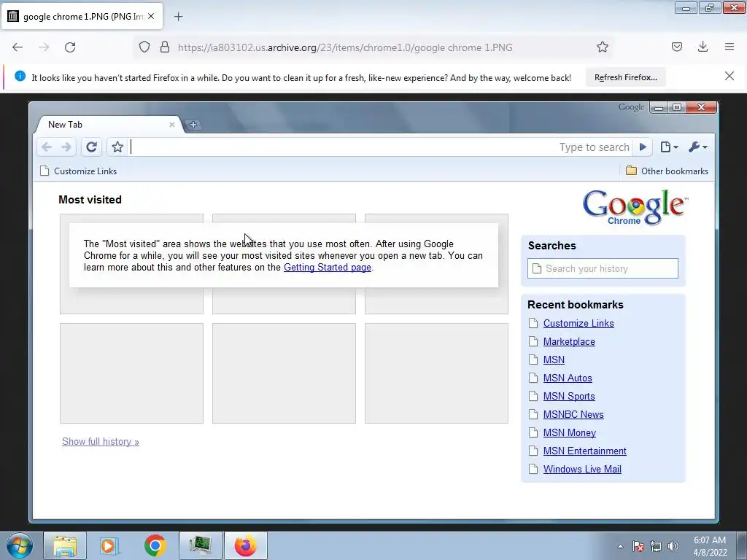Click Show full history link
This screenshot has height=560, width=747.
pyautogui.click(x=101, y=441)
